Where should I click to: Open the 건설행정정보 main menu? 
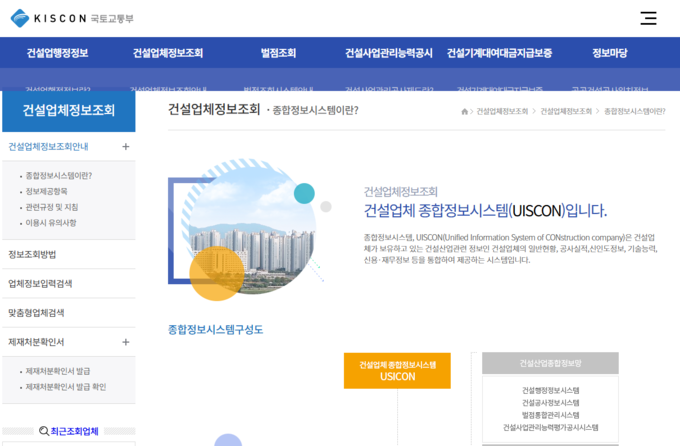pyautogui.click(x=57, y=53)
